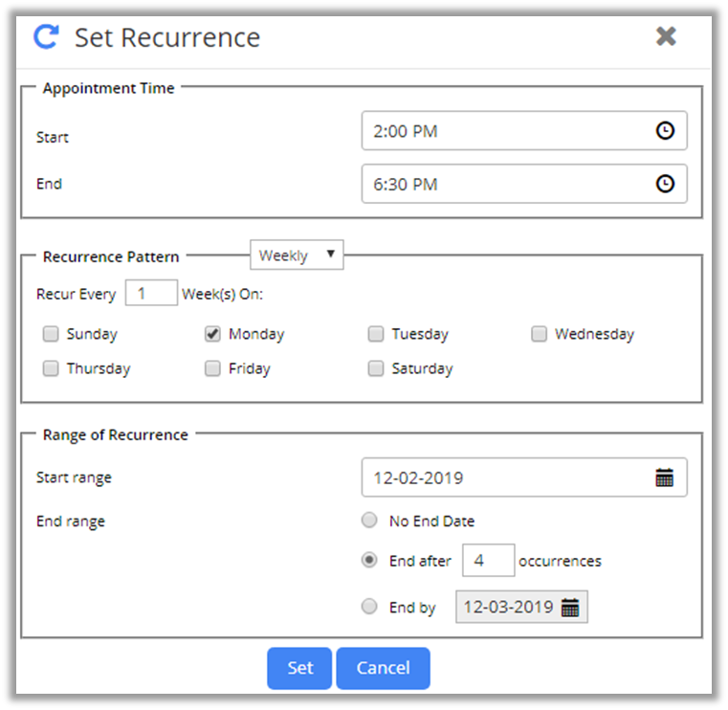Screen dimensions: 728x710
Task: Enable Saturday recurrence checkbox
Action: click(376, 368)
